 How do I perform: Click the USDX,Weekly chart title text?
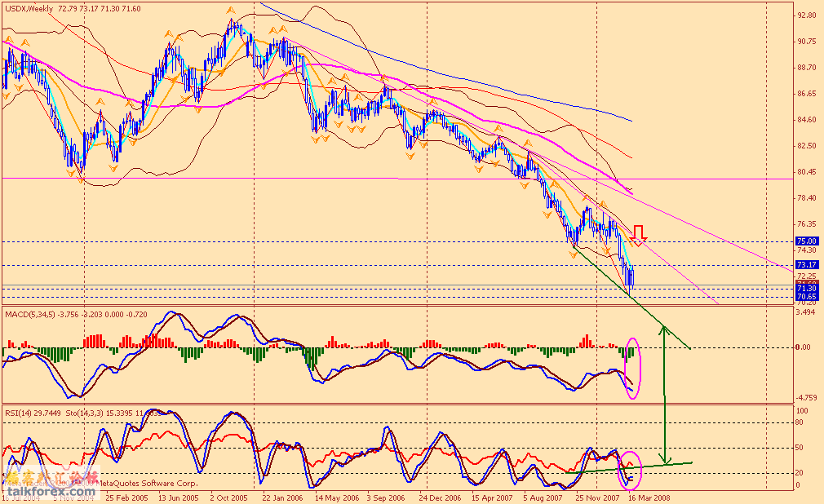tap(29, 8)
